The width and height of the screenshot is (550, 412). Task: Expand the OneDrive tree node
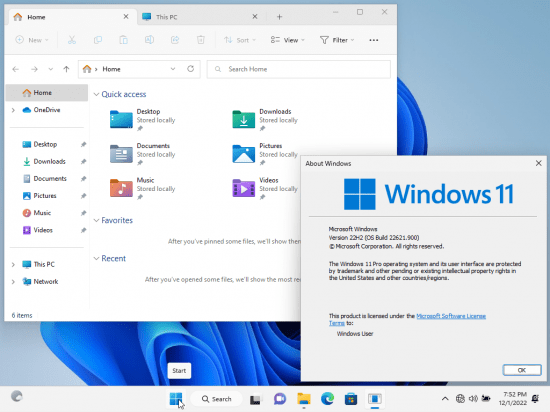click(13, 110)
